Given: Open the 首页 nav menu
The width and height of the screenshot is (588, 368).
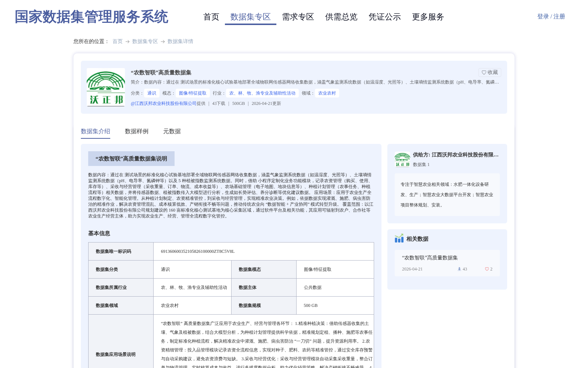Looking at the screenshot, I should point(211,17).
